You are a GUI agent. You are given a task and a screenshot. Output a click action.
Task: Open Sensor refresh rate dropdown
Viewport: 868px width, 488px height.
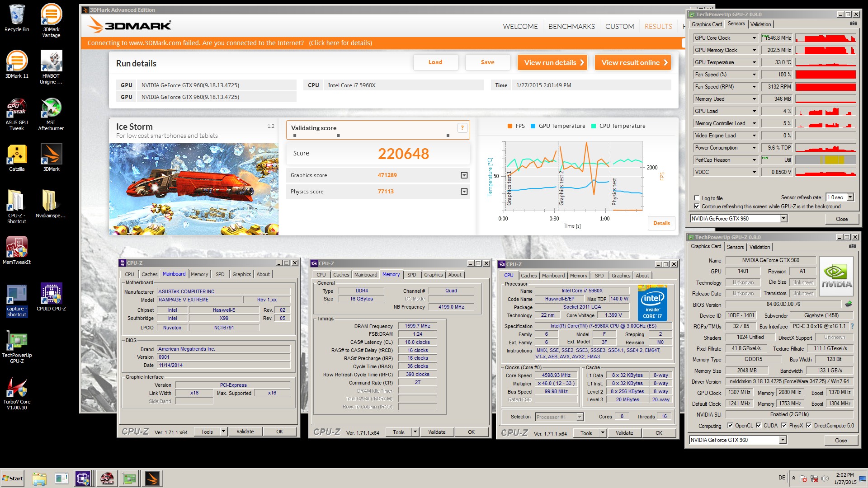[850, 197]
